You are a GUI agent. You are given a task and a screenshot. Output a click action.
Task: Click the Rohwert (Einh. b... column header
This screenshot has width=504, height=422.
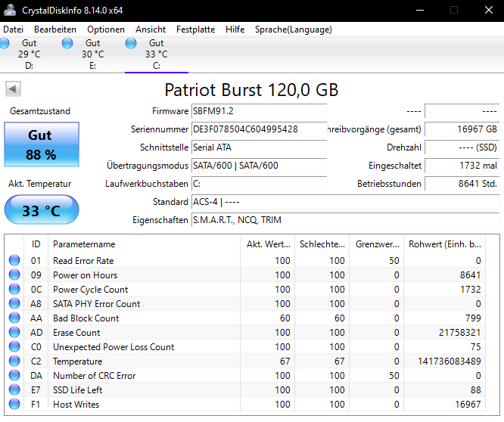tap(444, 244)
